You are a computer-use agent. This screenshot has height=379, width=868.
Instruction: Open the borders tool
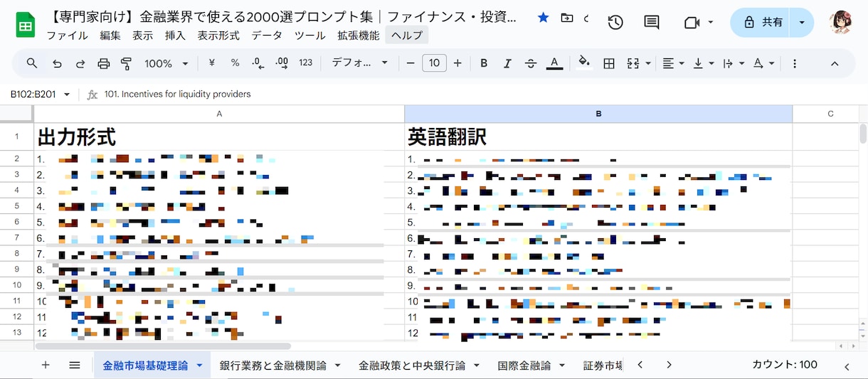pos(609,63)
